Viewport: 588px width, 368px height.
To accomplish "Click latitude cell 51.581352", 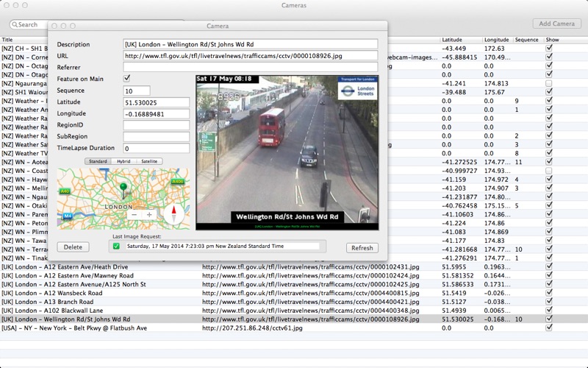I will click(457, 275).
